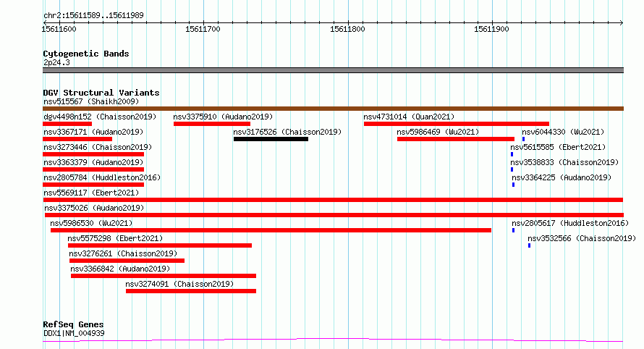Select nsv3273446 (Chaisson2019) label

[x=98, y=147]
